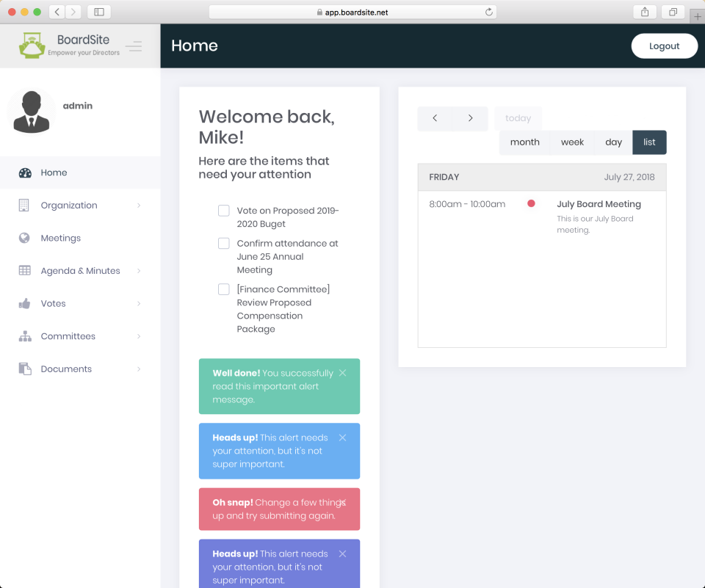Switch calendar to month view
This screenshot has width=705, height=588.
524,142
